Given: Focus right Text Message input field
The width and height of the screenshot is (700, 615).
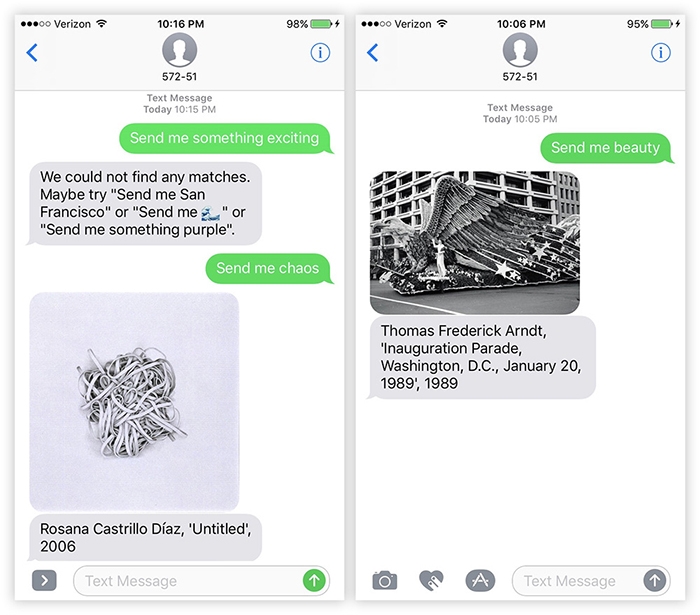Looking at the screenshot, I should coord(591,581).
